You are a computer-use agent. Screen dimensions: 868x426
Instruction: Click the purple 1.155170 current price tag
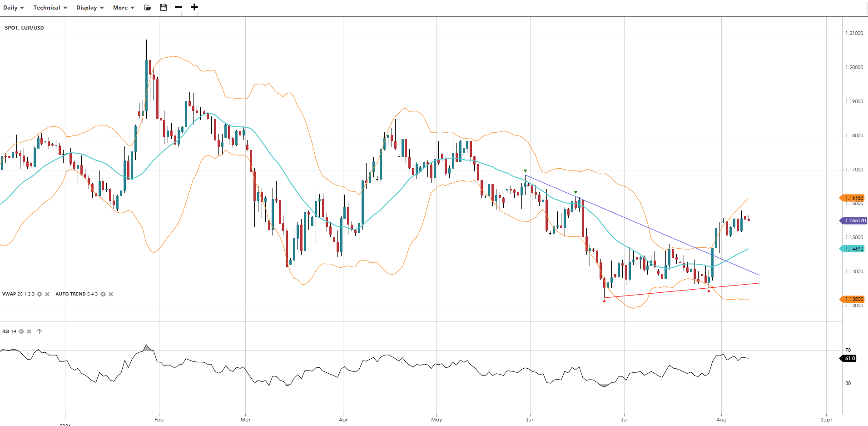[853, 221]
